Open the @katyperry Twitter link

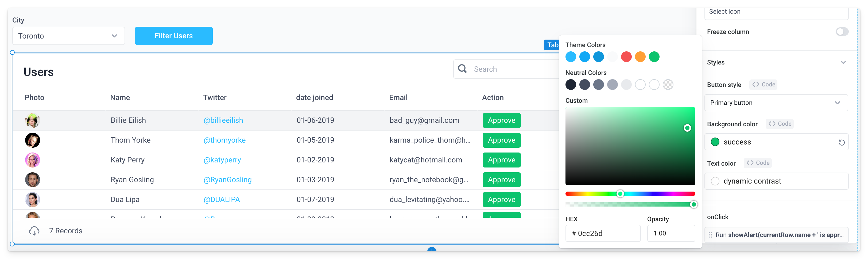[x=222, y=160]
